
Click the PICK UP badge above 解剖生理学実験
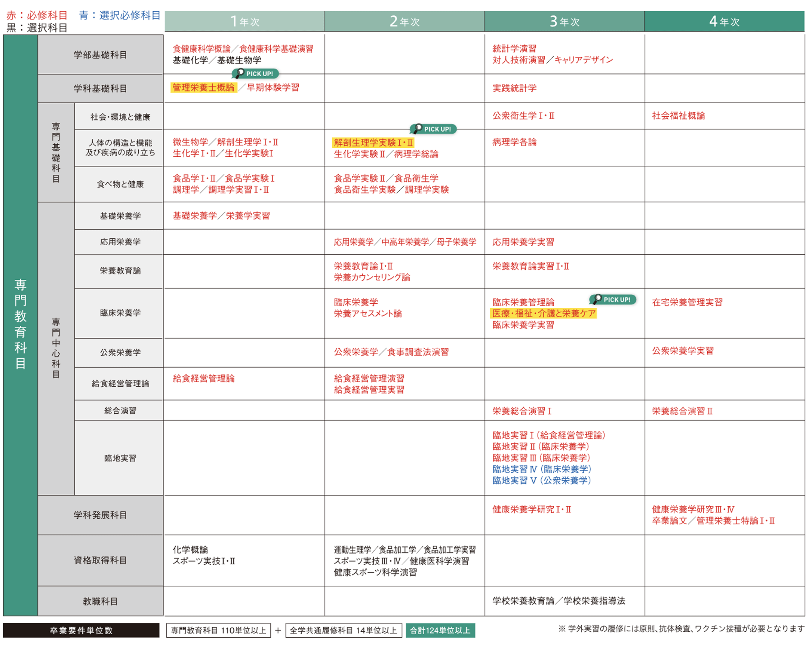point(433,129)
